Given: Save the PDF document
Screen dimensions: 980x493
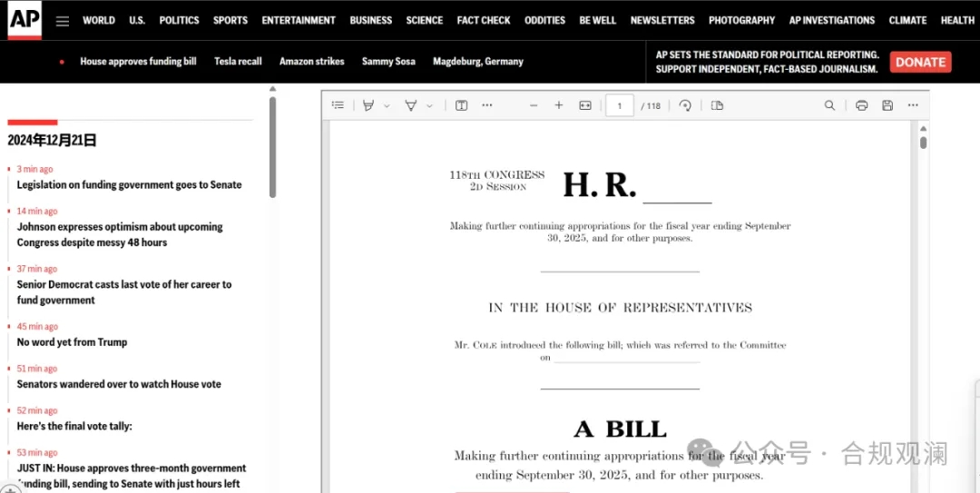Looking at the screenshot, I should pyautogui.click(x=887, y=105).
